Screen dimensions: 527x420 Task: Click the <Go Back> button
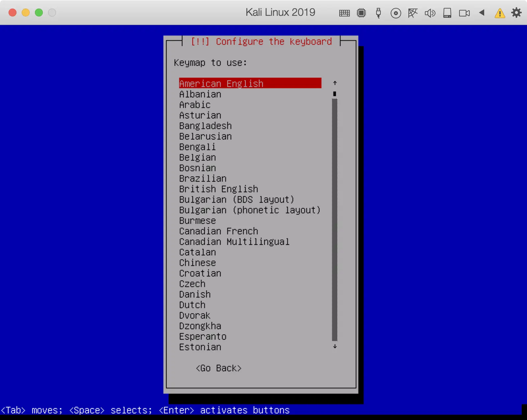[219, 368]
